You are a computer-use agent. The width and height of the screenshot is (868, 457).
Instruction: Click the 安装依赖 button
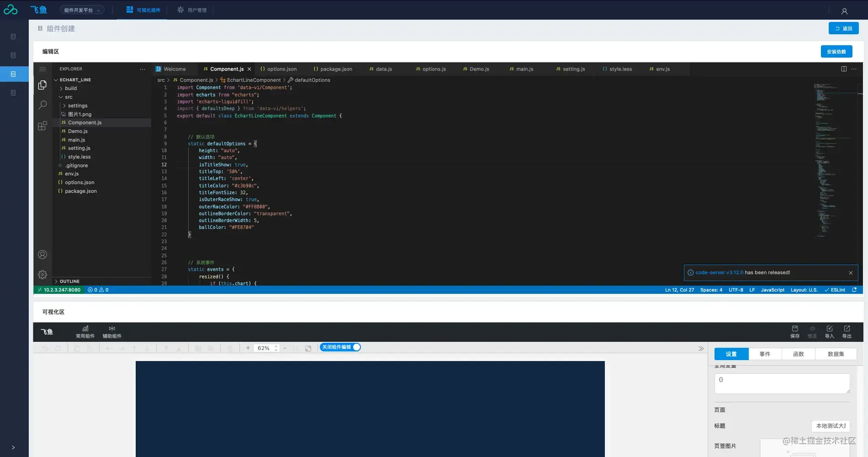(836, 52)
